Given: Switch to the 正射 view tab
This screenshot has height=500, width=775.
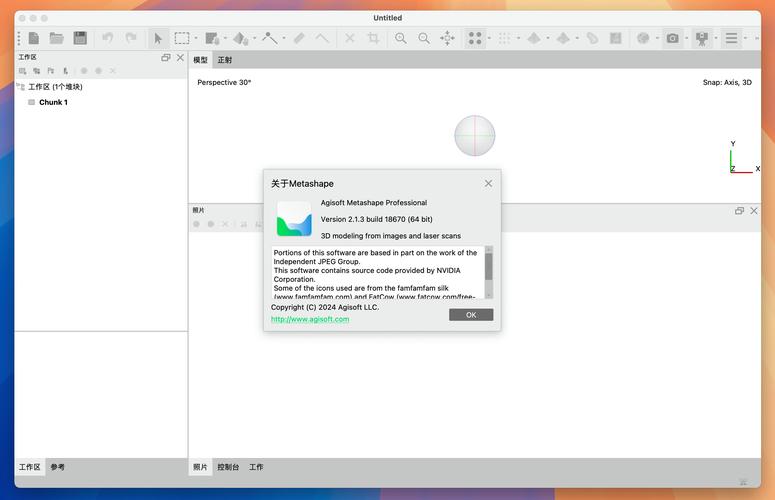Looking at the screenshot, I should click(x=225, y=60).
